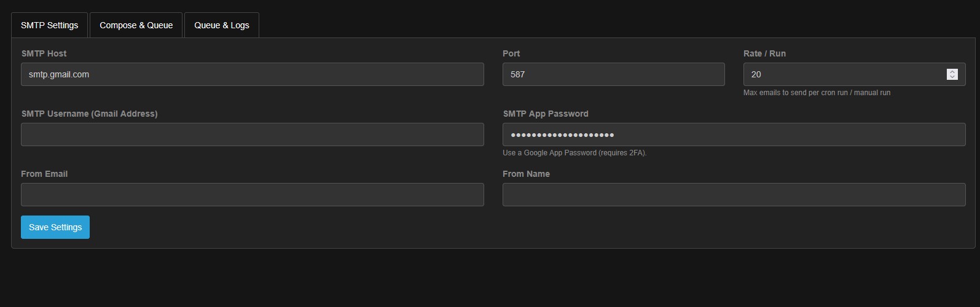Go to the Queue & Logs tab
This screenshot has height=307, width=980.
tap(222, 25)
